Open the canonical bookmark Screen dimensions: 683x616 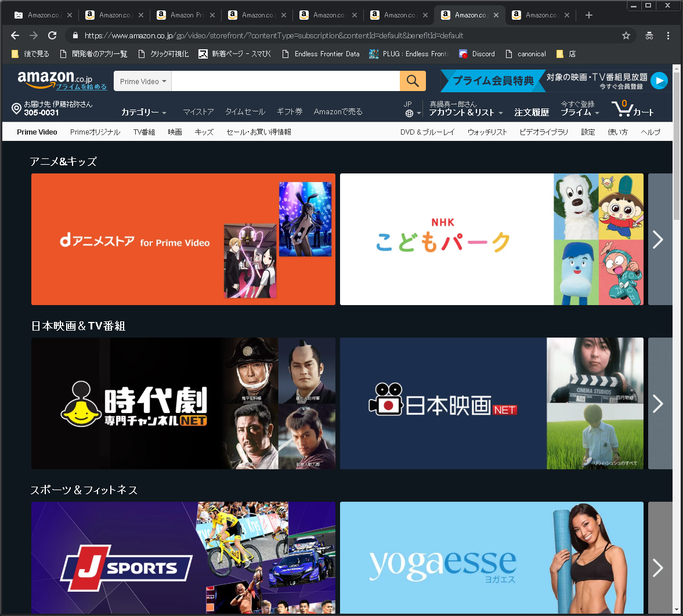pos(526,54)
